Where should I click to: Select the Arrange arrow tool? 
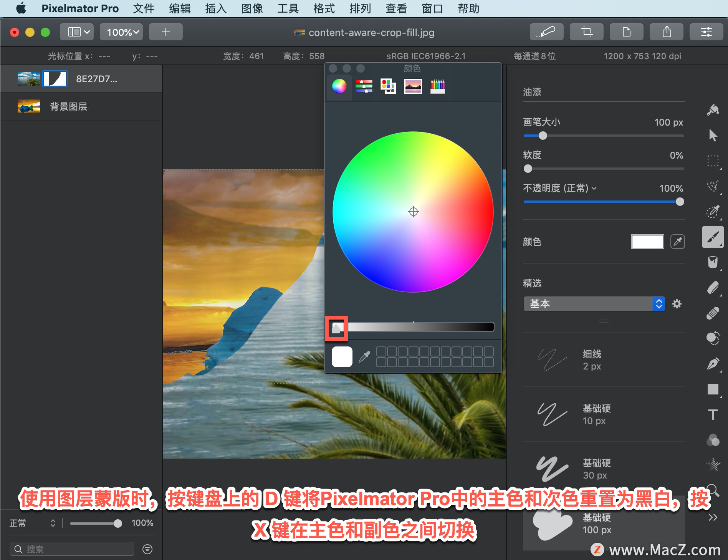(x=713, y=135)
